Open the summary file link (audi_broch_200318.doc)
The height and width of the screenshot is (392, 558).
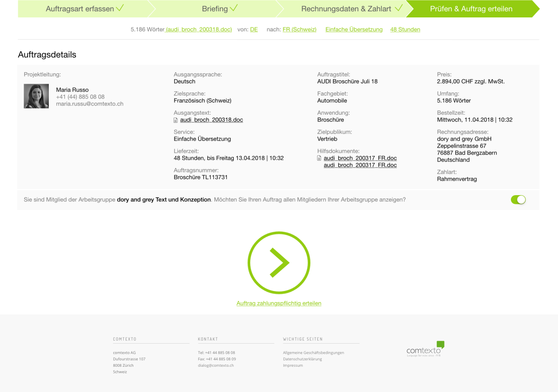pos(199,30)
